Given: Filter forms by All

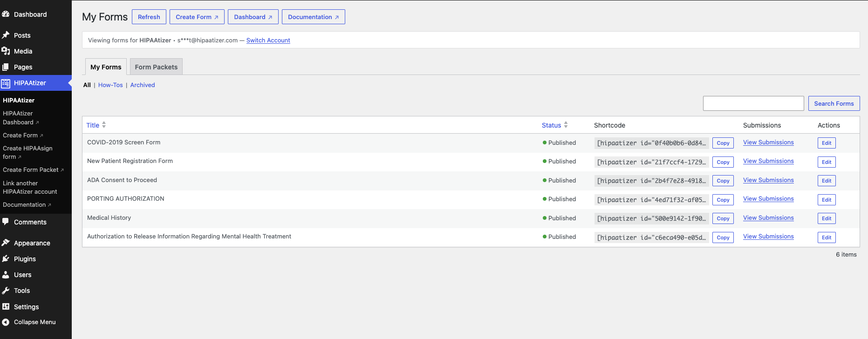Looking at the screenshot, I should pos(87,85).
